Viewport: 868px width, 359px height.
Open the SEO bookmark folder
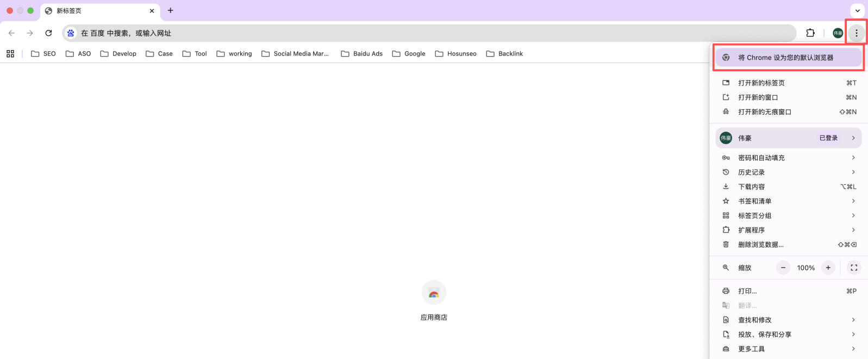43,54
